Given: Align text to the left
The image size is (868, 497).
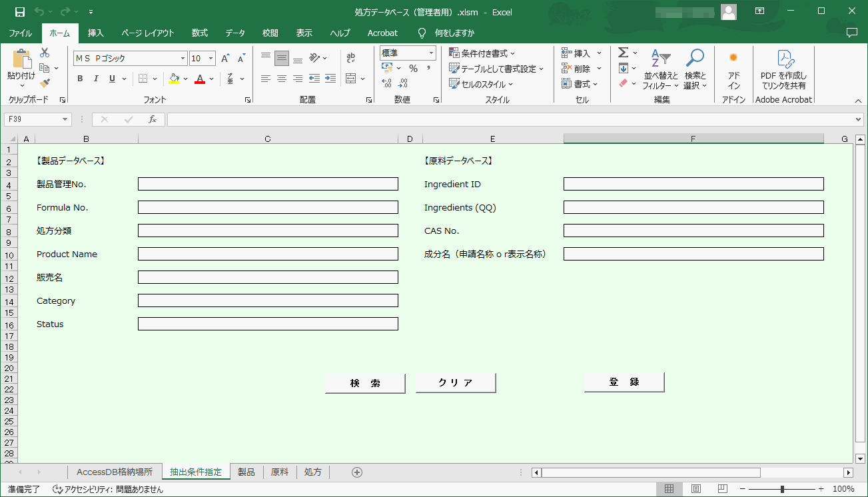Looking at the screenshot, I should pyautogui.click(x=266, y=79).
